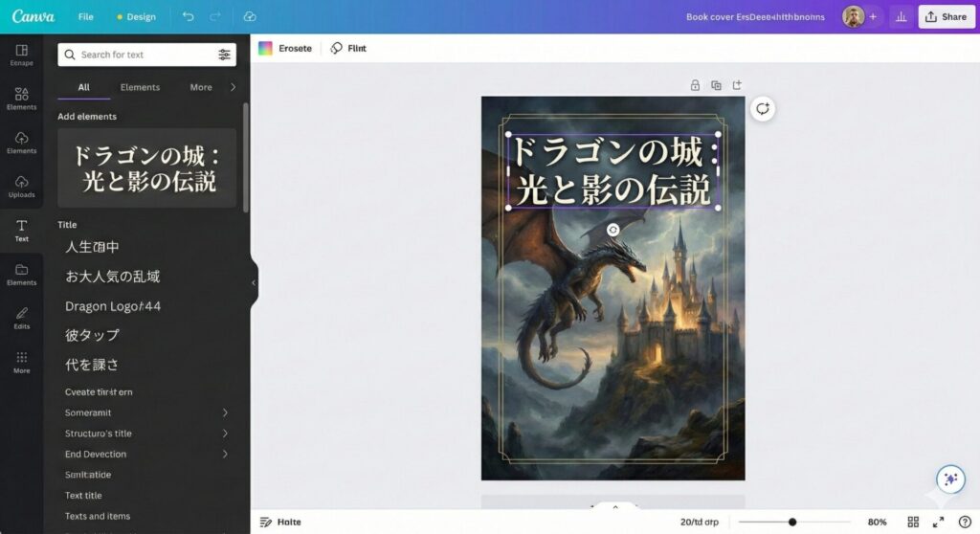
Task: Collapse the side panel handle
Action: 254,283
